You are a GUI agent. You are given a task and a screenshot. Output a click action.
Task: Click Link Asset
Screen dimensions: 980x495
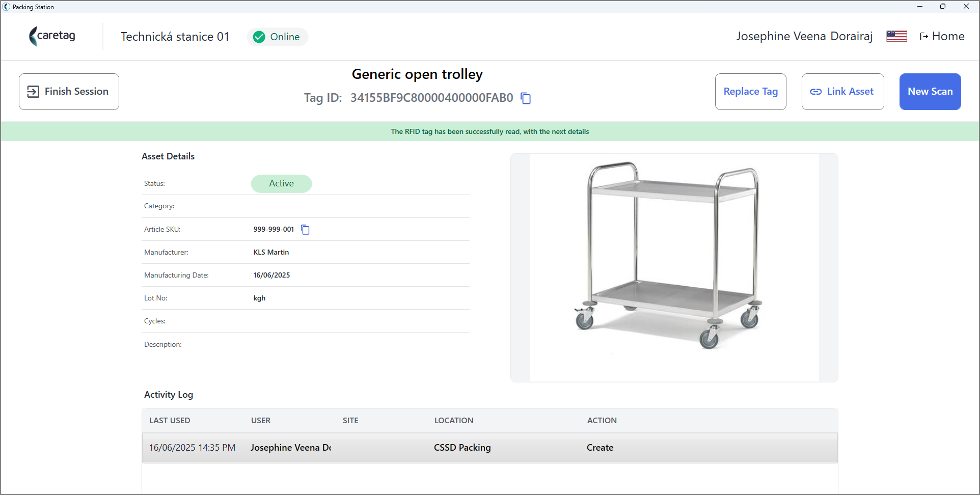(842, 92)
